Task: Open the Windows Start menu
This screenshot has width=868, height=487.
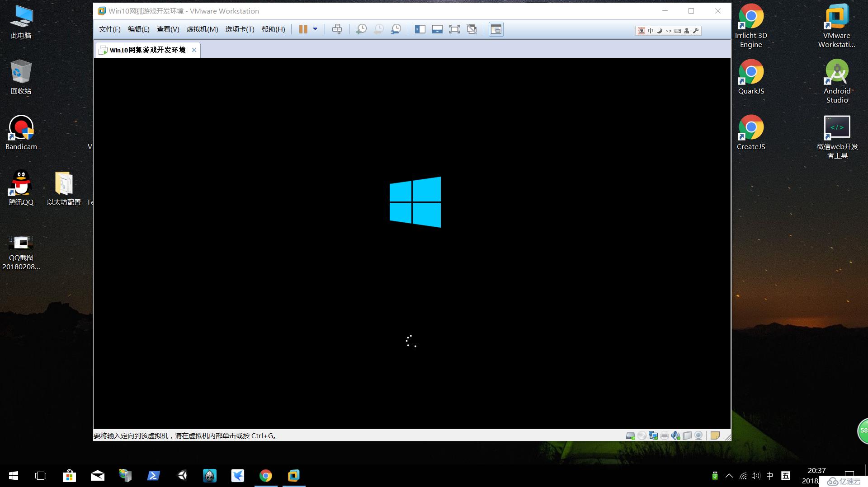Action: click(14, 475)
